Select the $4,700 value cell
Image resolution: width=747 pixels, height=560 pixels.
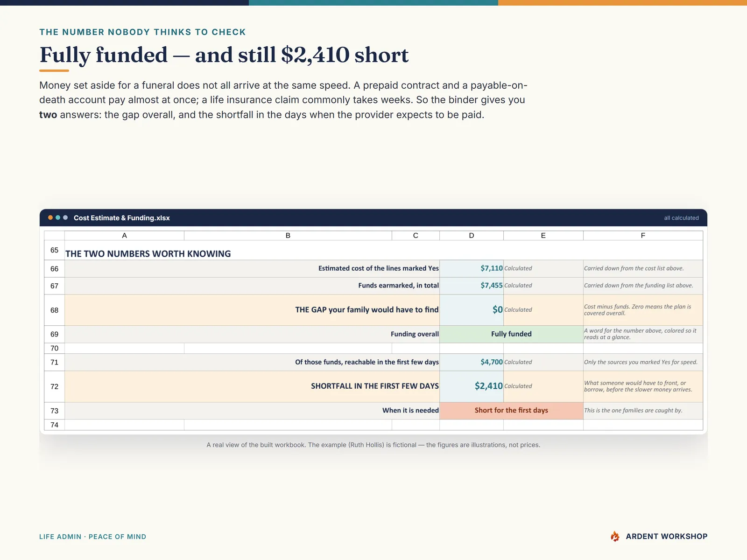(472, 362)
